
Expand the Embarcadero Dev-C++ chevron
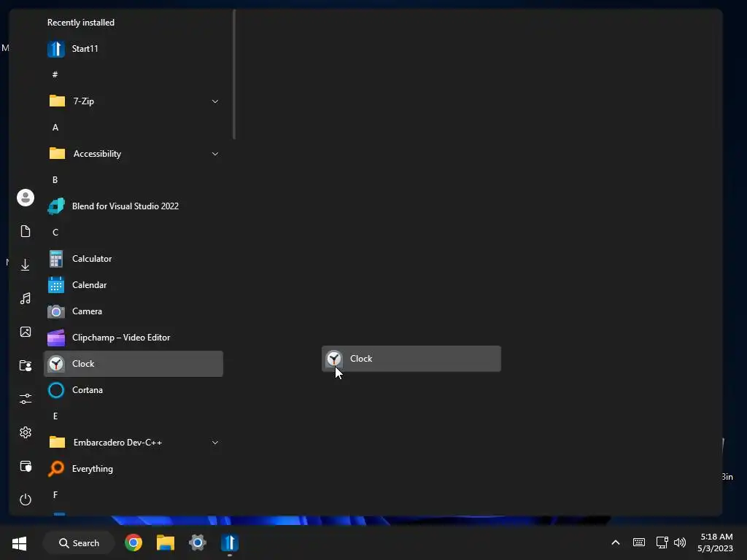tap(215, 443)
